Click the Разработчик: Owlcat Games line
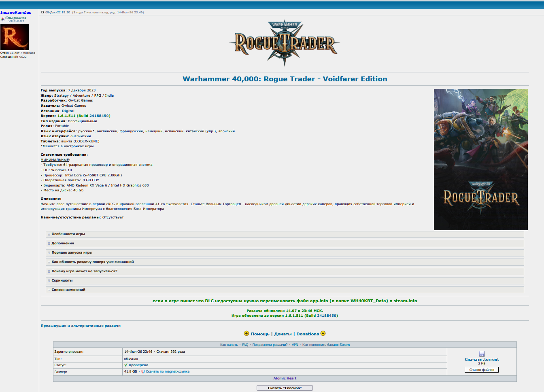 tap(67, 101)
